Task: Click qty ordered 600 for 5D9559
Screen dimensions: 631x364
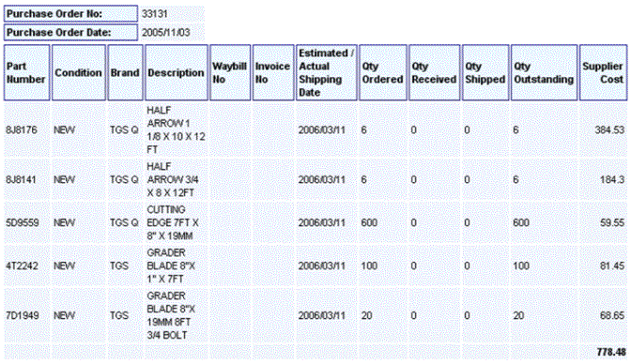Action: click(369, 223)
